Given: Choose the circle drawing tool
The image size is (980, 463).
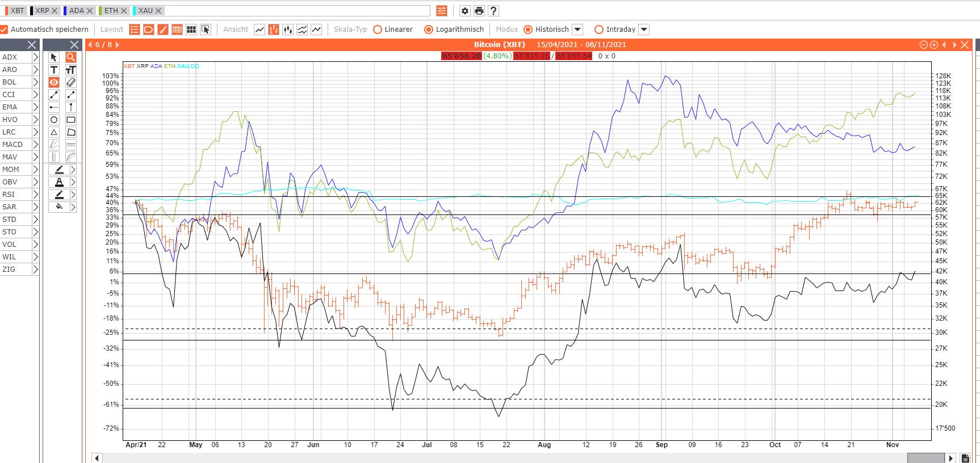Looking at the screenshot, I should [x=54, y=120].
